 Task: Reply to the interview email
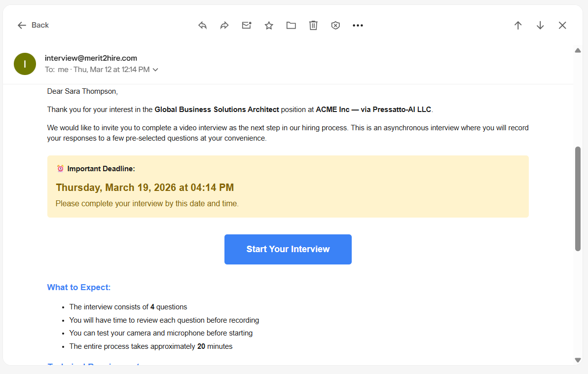click(x=202, y=25)
